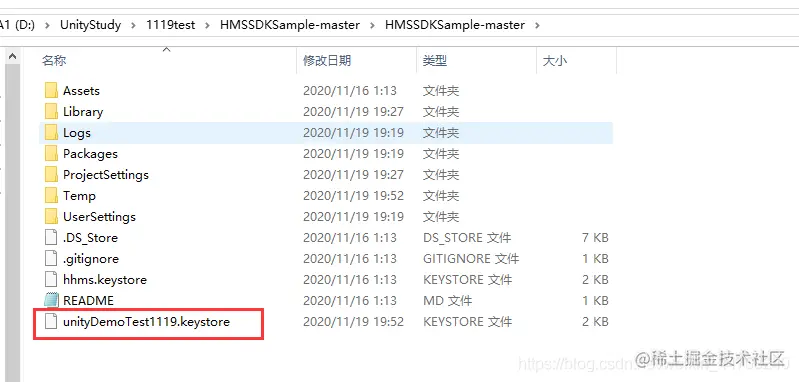
Task: Open the Assets folder icon
Action: pyautogui.click(x=51, y=91)
